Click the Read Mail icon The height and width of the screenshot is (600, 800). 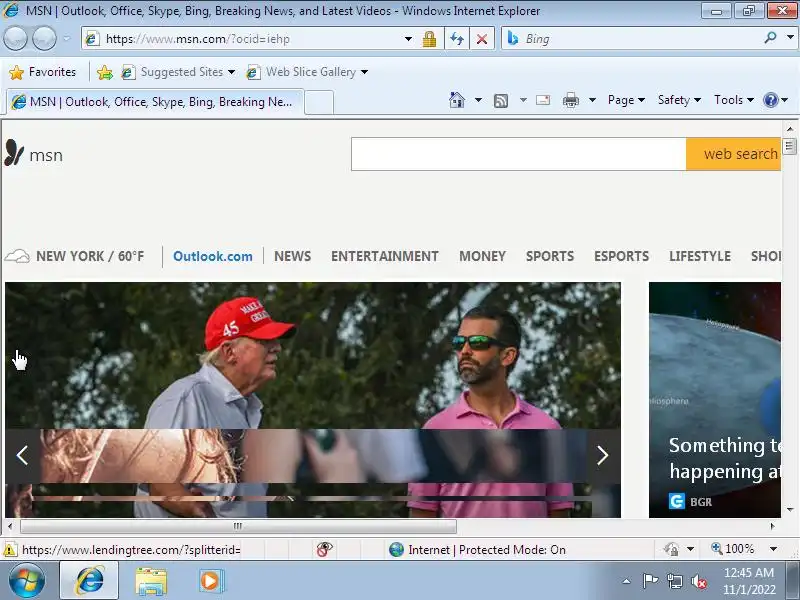click(543, 100)
